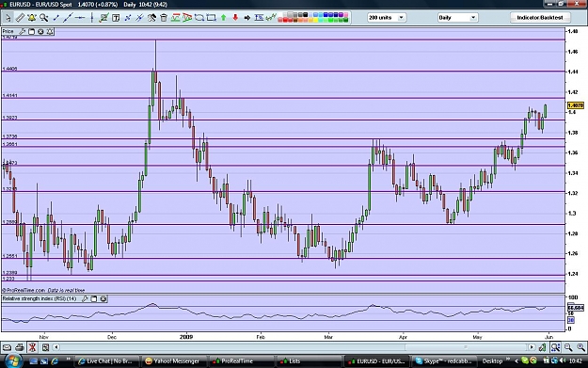Select the ruler measurement tool
This screenshot has height=368, width=588.
click(20, 17)
